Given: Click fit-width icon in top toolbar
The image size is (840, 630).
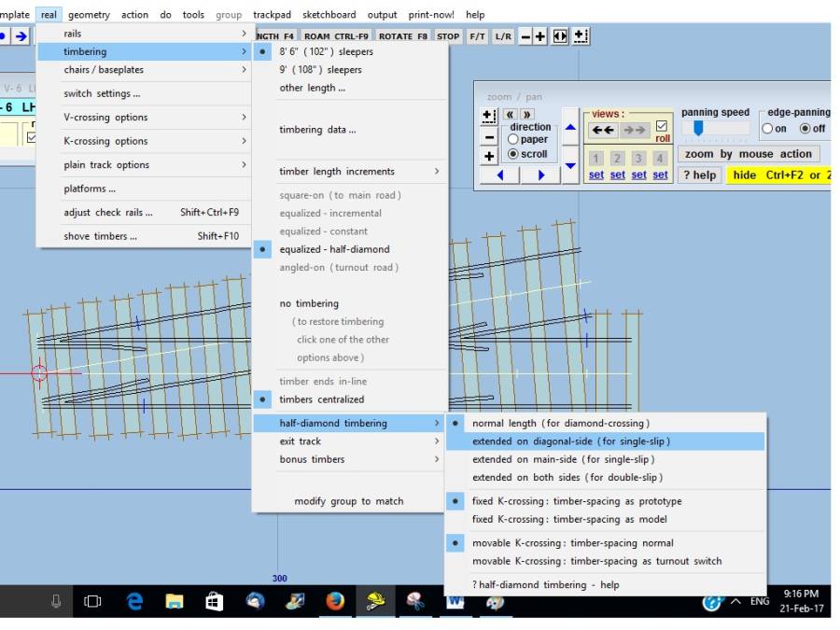Looking at the screenshot, I should click(560, 36).
